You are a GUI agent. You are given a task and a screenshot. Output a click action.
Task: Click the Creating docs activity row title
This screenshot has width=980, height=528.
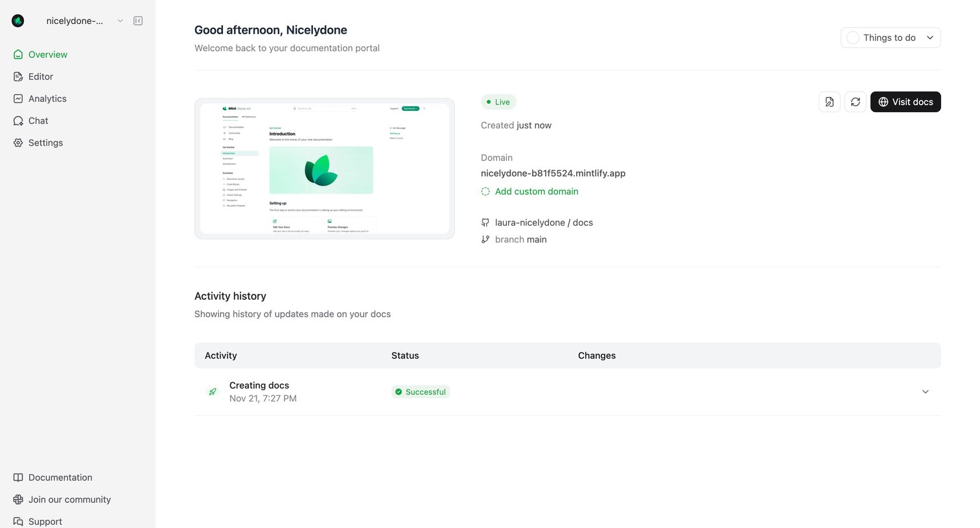point(259,385)
